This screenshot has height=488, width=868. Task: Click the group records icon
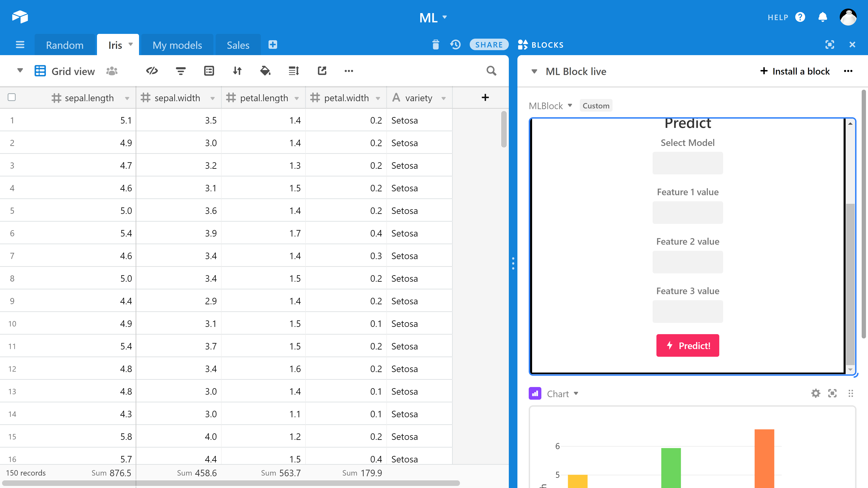click(x=209, y=71)
